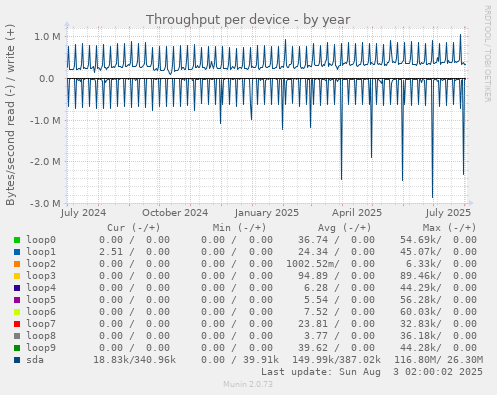The height and width of the screenshot is (395, 497).
Task: Select the loop9 device label
Action: (x=41, y=348)
